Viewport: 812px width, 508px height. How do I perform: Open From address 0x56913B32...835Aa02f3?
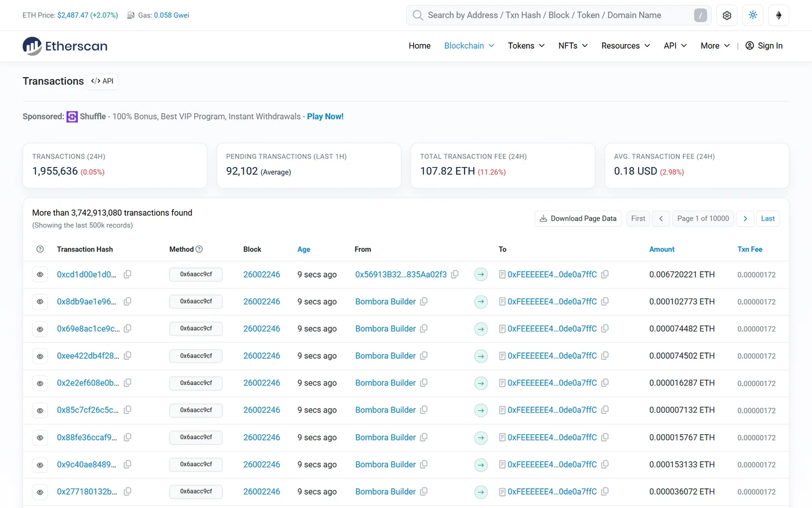[401, 274]
